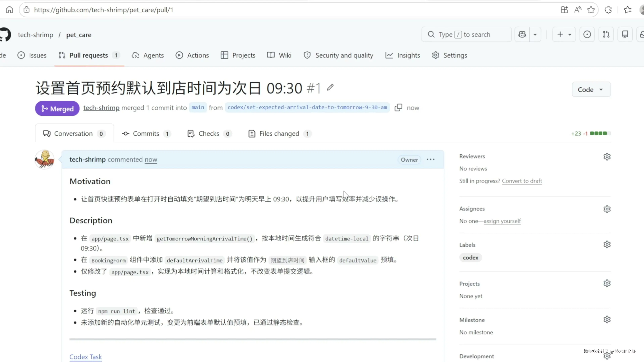Switch to the Commits tab
Image resolution: width=644 pixels, height=362 pixels.
pos(146,134)
